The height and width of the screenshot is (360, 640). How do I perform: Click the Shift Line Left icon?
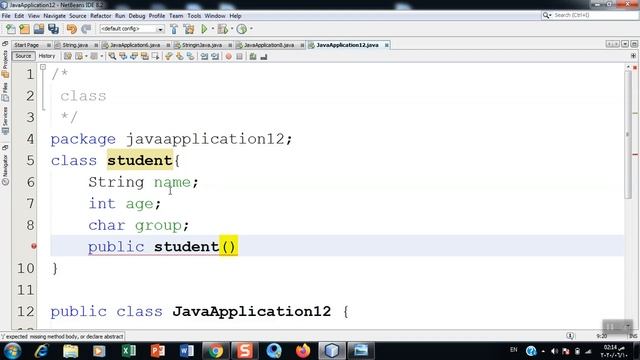(x=204, y=56)
